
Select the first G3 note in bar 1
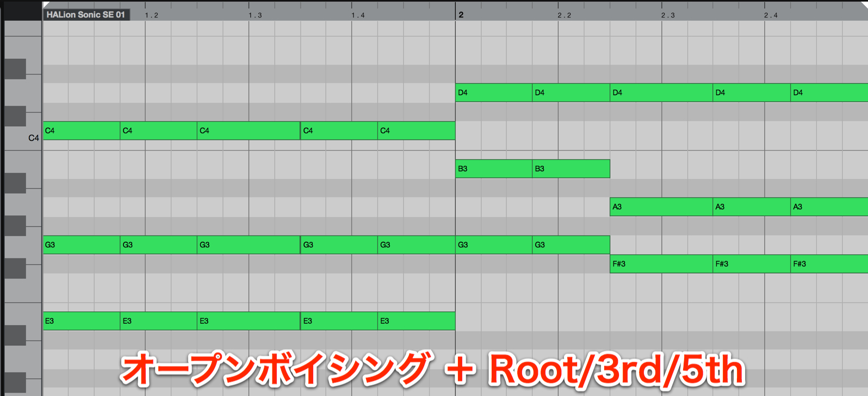[82, 245]
